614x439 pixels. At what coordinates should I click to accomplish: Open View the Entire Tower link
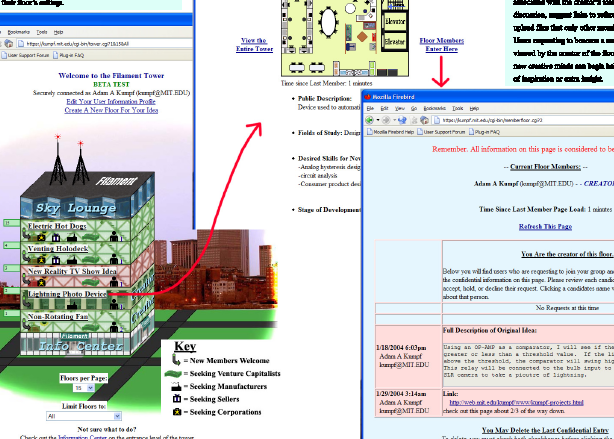click(x=255, y=45)
